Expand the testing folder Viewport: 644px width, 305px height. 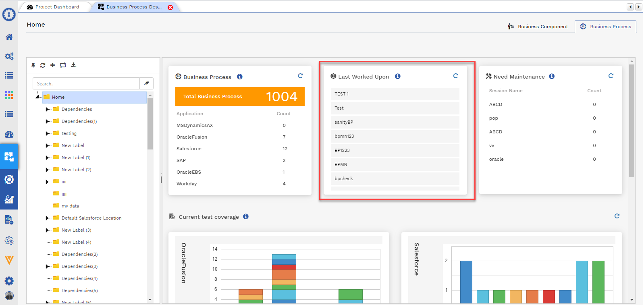47,133
